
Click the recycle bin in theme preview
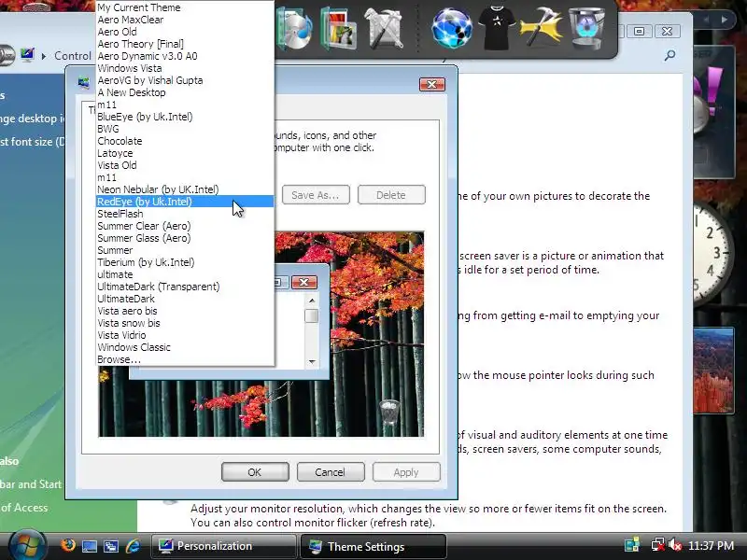[389, 412]
